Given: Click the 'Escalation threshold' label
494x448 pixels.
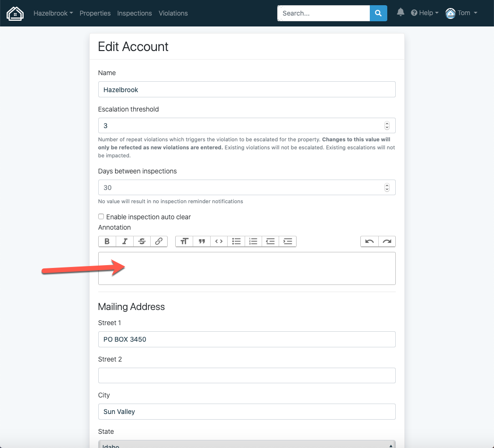Looking at the screenshot, I should coord(128,109).
